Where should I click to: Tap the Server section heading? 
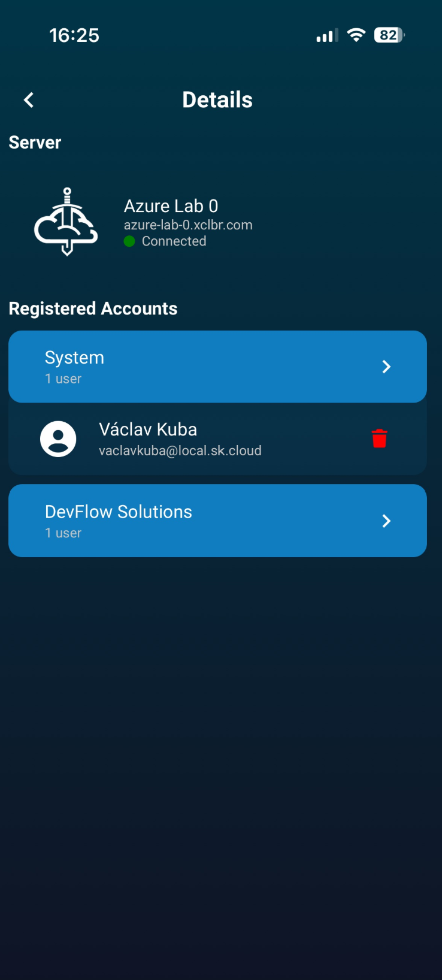tap(35, 143)
